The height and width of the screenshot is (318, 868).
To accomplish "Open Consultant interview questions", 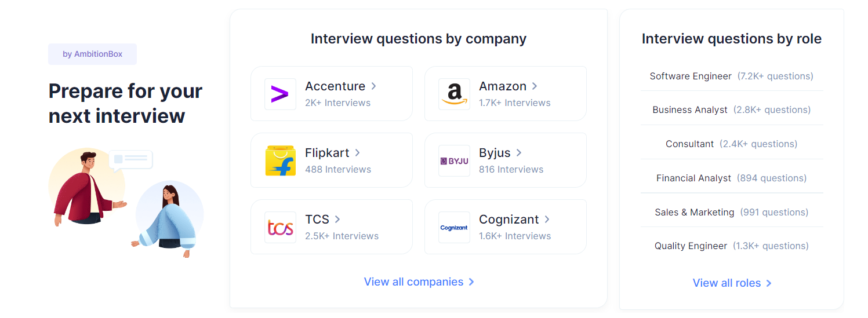I will [731, 144].
